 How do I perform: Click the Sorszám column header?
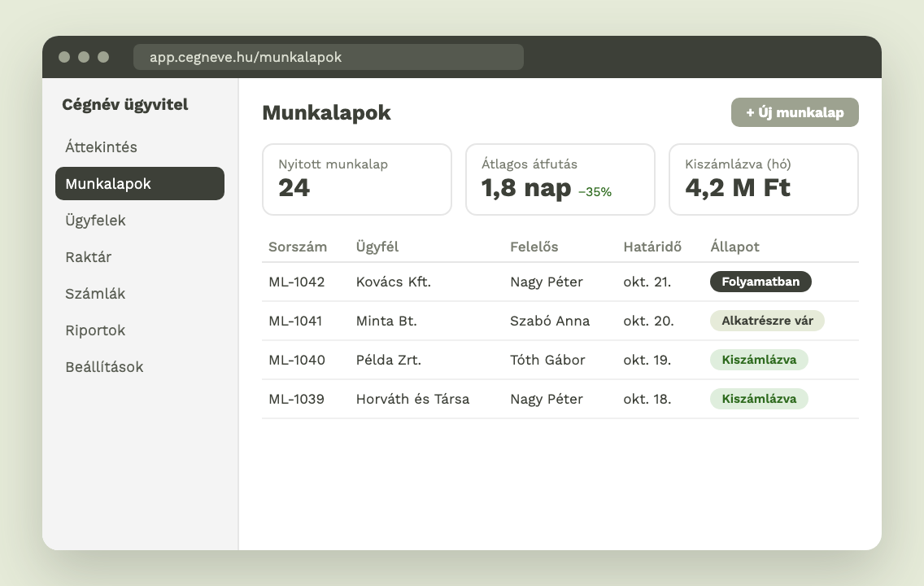298,247
